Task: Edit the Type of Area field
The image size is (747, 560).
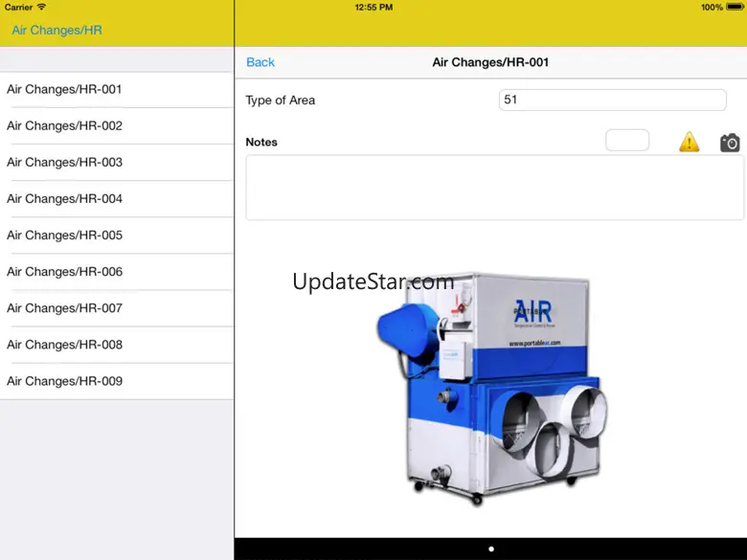Action: [x=612, y=100]
